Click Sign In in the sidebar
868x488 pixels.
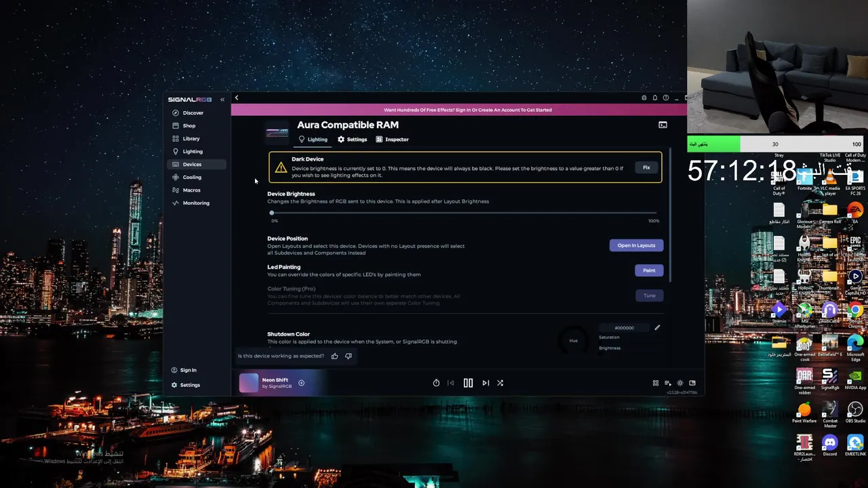click(x=184, y=370)
